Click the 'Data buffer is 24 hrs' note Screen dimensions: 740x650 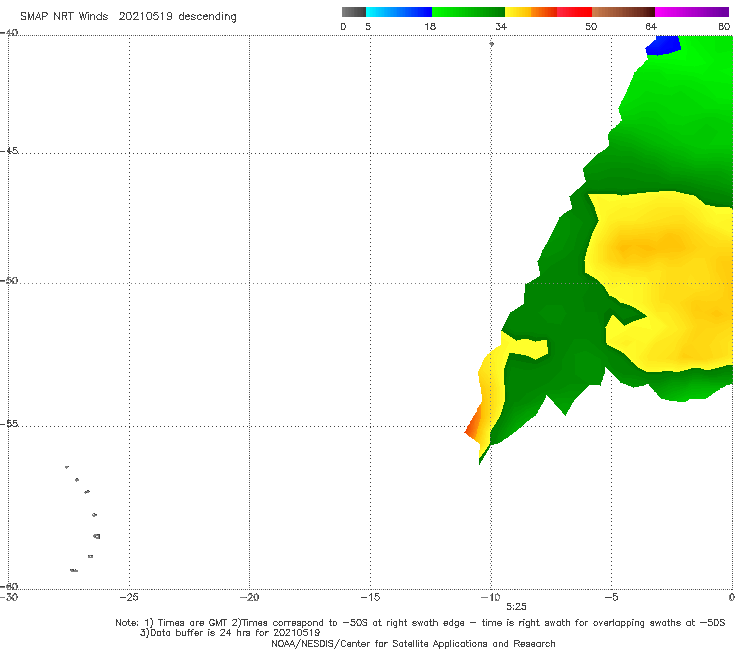[230, 633]
